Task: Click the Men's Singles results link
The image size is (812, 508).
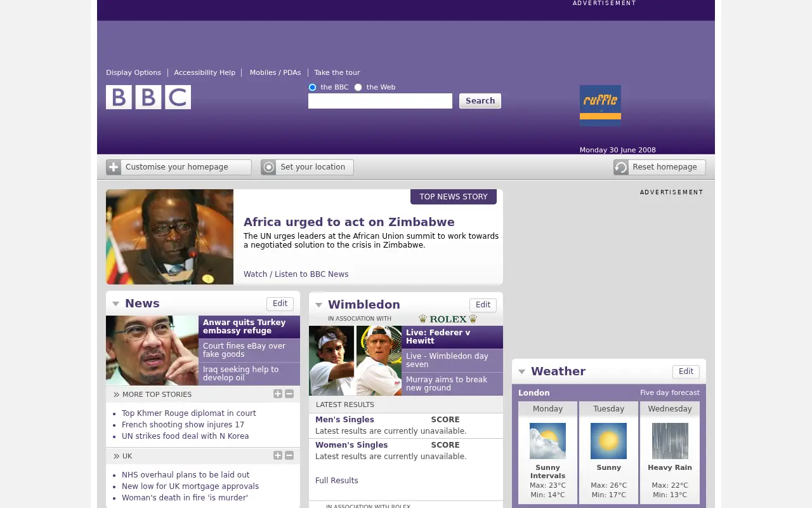Action: point(344,420)
